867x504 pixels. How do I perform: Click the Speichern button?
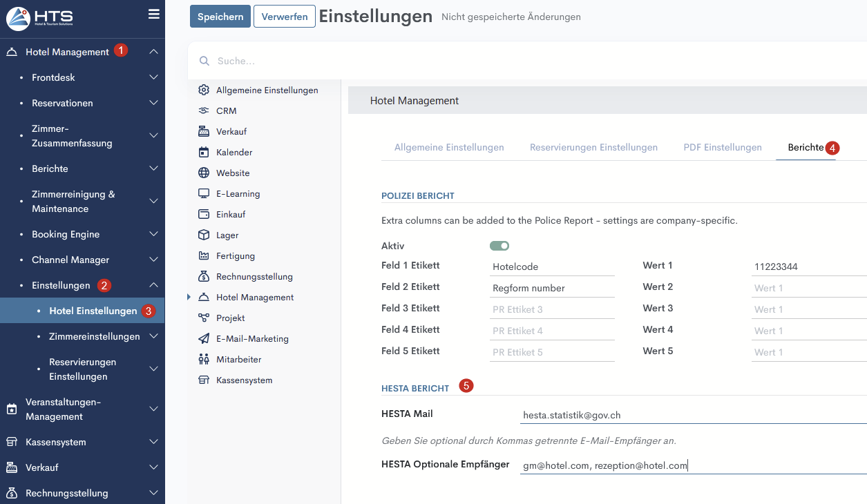[220, 17]
